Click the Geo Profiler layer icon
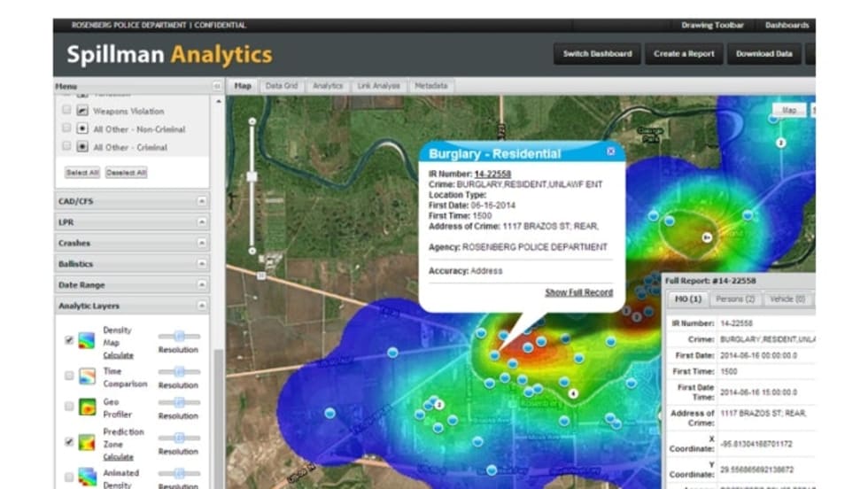Screen dimensions: 868x489 [x=85, y=407]
